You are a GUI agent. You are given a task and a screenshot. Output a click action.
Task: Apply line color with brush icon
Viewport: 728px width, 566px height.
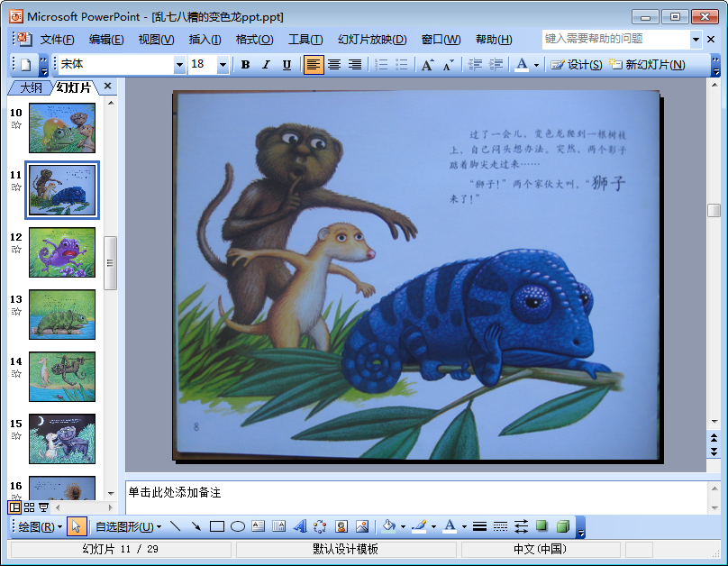point(419,526)
